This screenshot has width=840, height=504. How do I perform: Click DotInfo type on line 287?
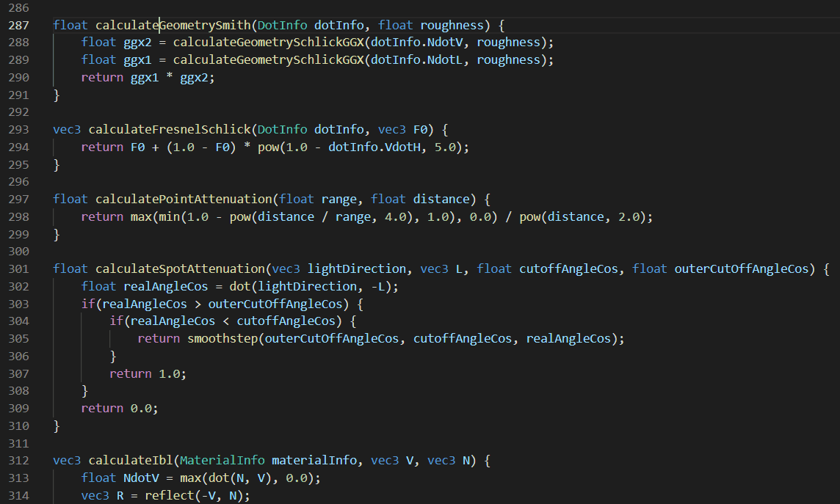point(282,25)
